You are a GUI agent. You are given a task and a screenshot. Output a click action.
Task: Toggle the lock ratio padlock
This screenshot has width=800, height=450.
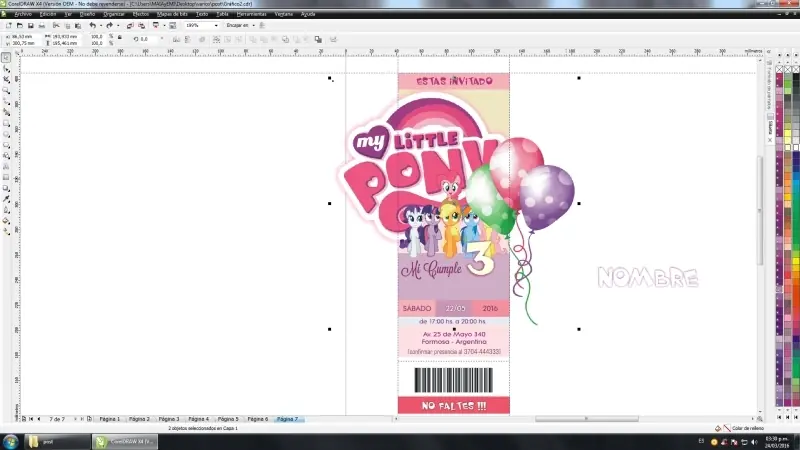pos(120,37)
